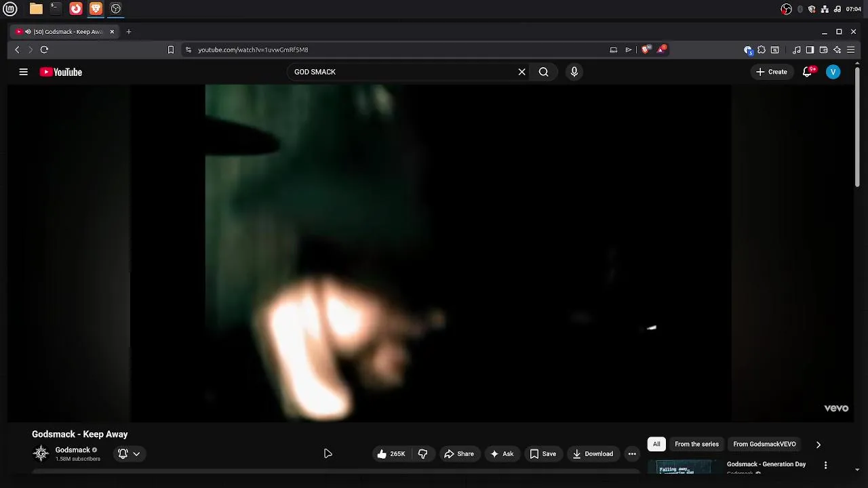868x488 pixels.
Task: Select the From the series chip
Action: pos(696,445)
